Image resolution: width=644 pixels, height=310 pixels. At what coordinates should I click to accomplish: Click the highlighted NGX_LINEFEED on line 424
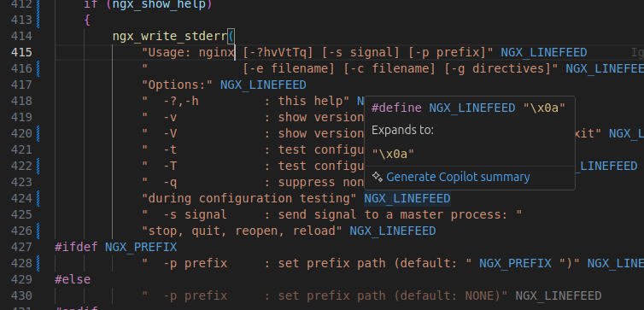coord(407,198)
